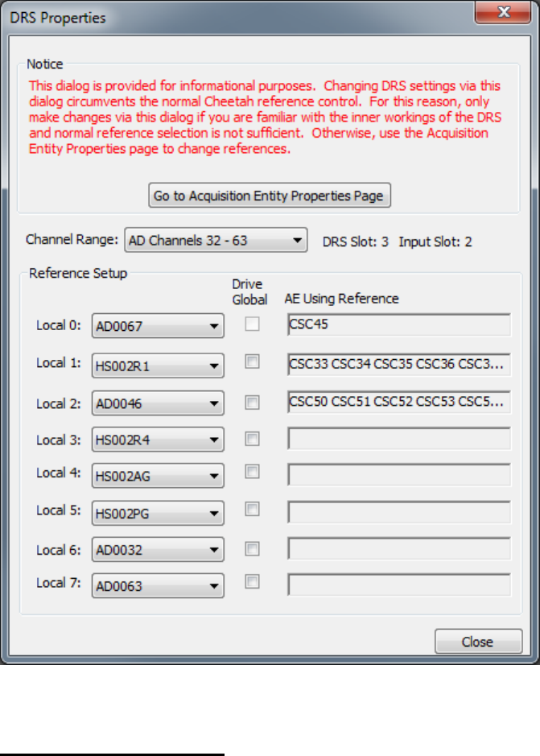Toggle Drive Global checkbox for Local 5

coord(252,509)
